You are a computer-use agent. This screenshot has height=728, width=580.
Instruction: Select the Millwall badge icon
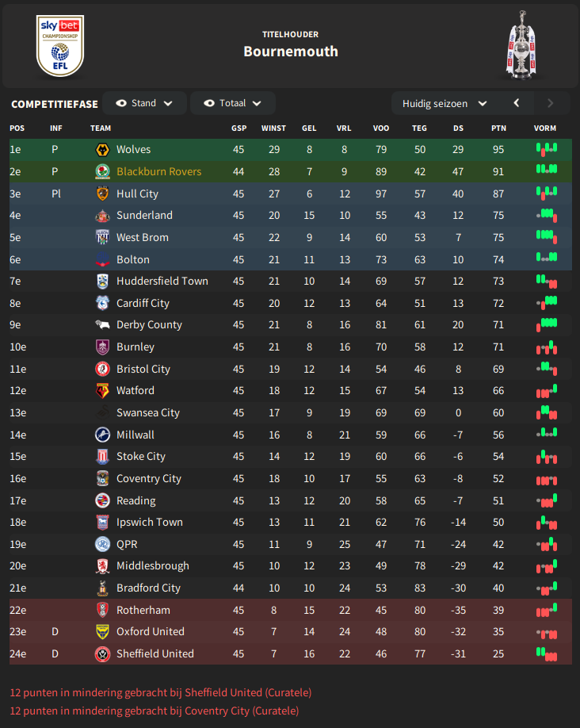102,435
